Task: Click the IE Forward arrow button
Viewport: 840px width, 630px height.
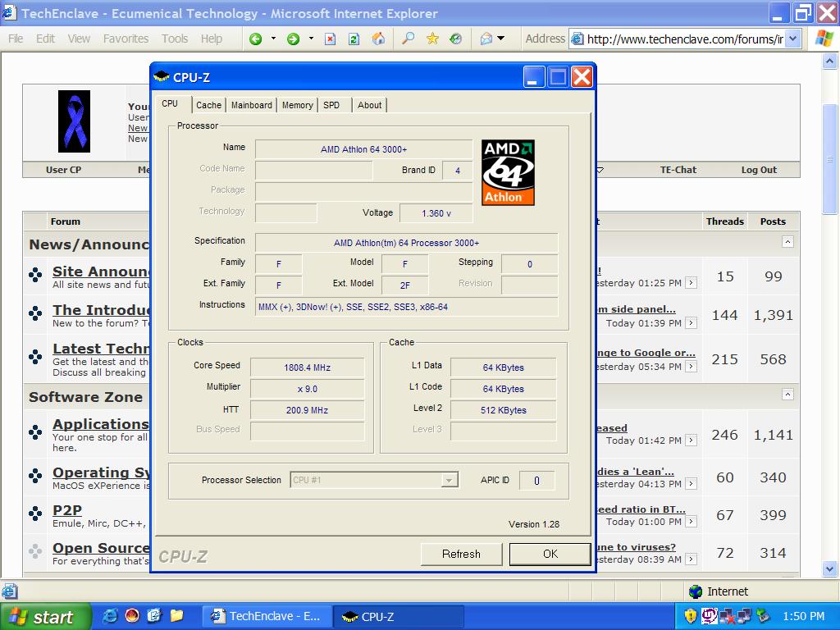Action: [293, 39]
